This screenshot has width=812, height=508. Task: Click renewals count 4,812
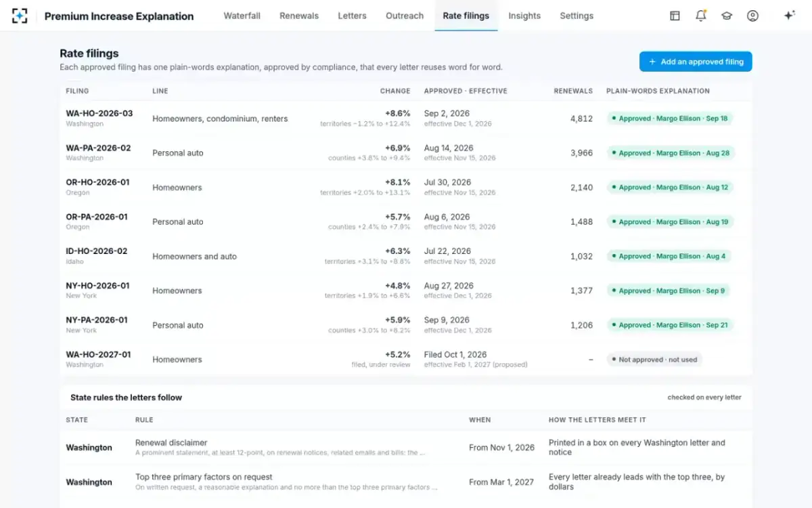(x=581, y=119)
